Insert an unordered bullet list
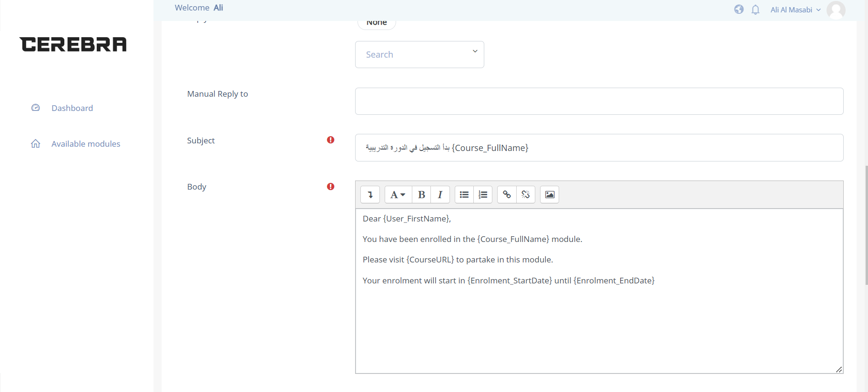This screenshot has width=868, height=392. (464, 194)
